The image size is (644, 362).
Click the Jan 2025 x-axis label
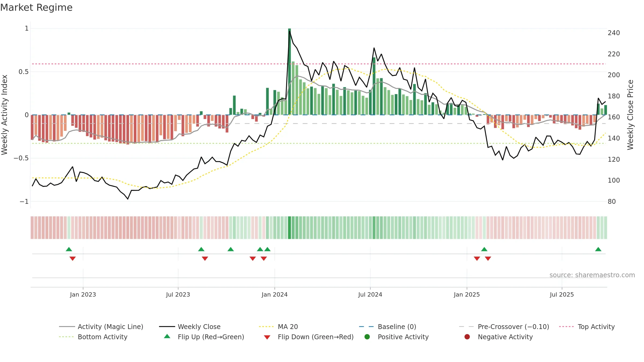coord(467,294)
